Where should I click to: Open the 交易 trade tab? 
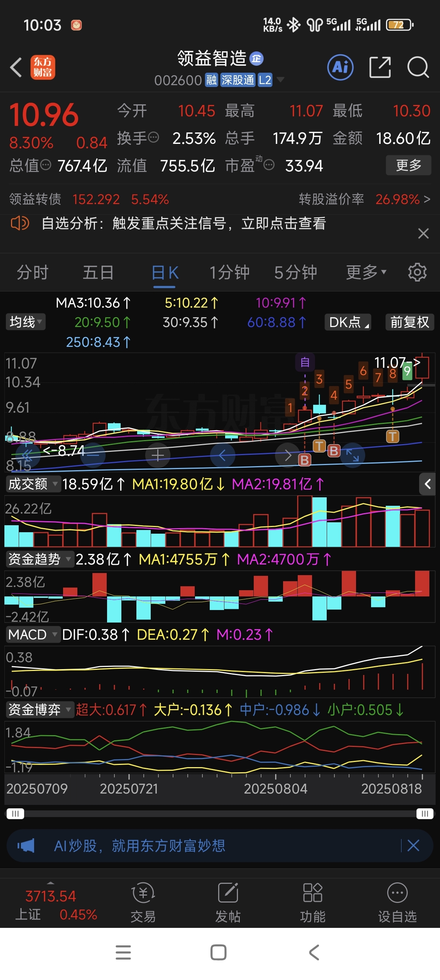click(143, 903)
